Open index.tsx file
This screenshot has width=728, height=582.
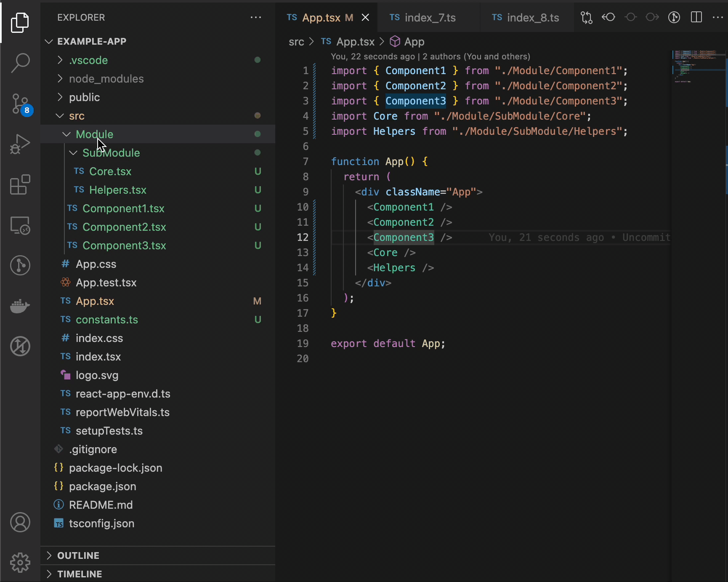click(x=158, y=356)
